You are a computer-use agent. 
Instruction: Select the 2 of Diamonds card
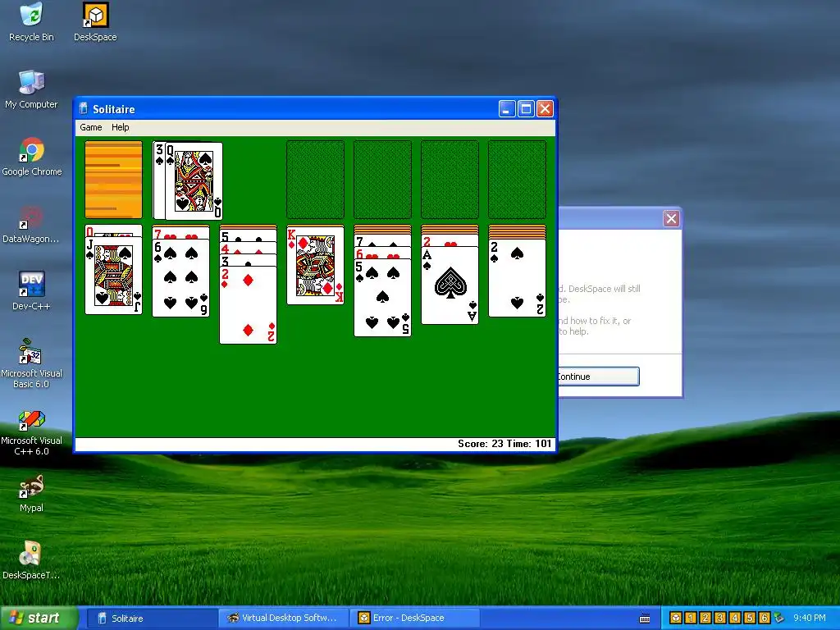point(248,305)
